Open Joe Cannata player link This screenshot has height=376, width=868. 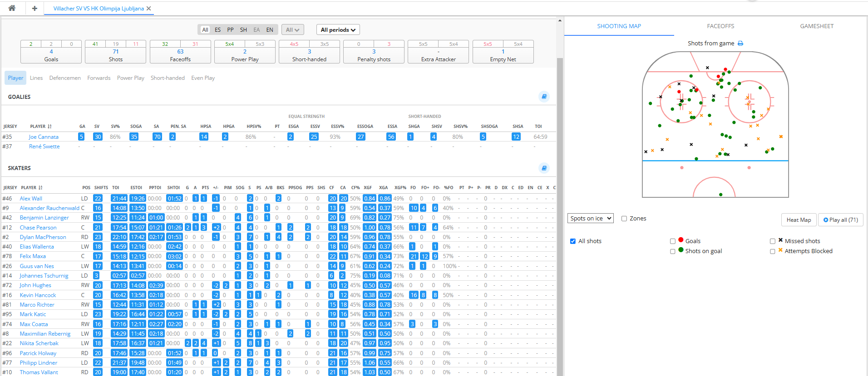click(44, 137)
